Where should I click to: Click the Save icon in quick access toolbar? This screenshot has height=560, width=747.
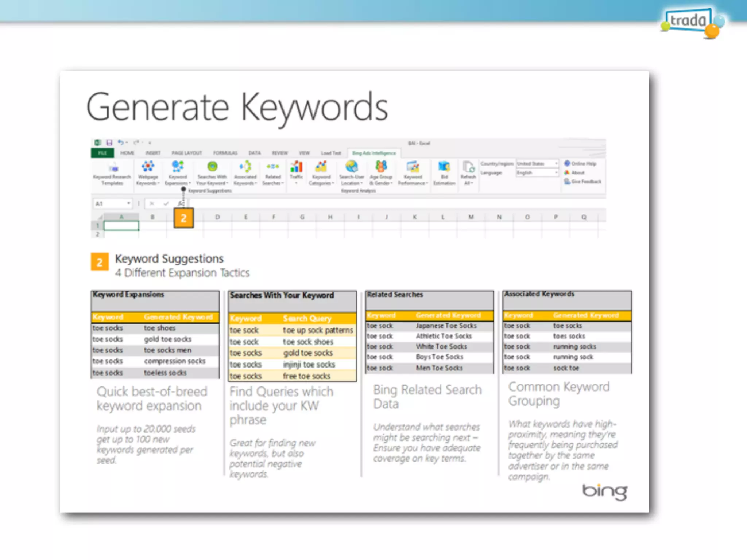109,143
